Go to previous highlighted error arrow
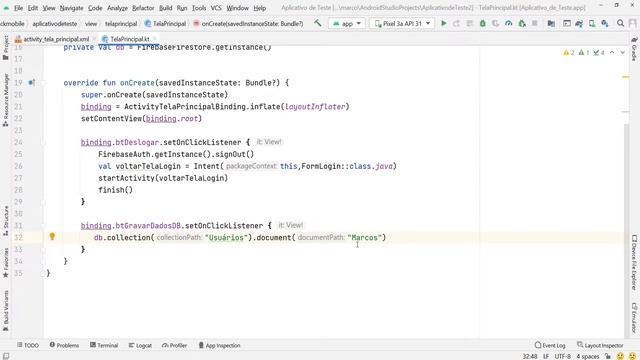 pyautogui.click(x=612, y=53)
